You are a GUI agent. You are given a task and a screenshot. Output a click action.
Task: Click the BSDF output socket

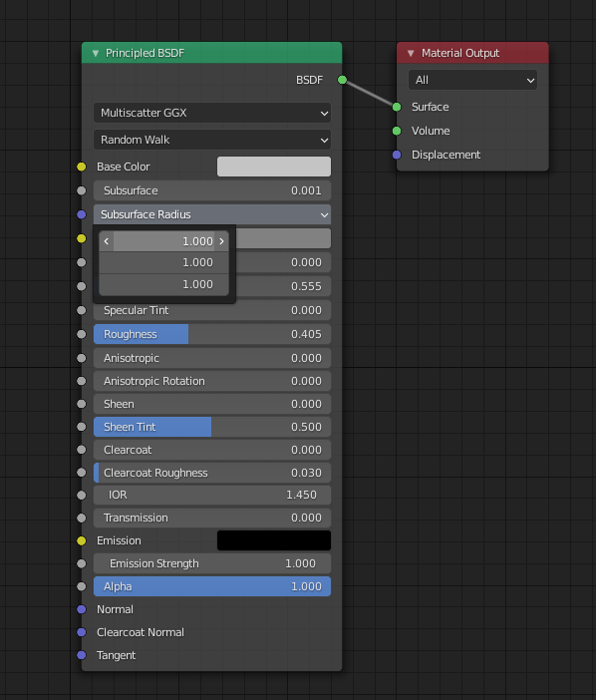point(342,80)
